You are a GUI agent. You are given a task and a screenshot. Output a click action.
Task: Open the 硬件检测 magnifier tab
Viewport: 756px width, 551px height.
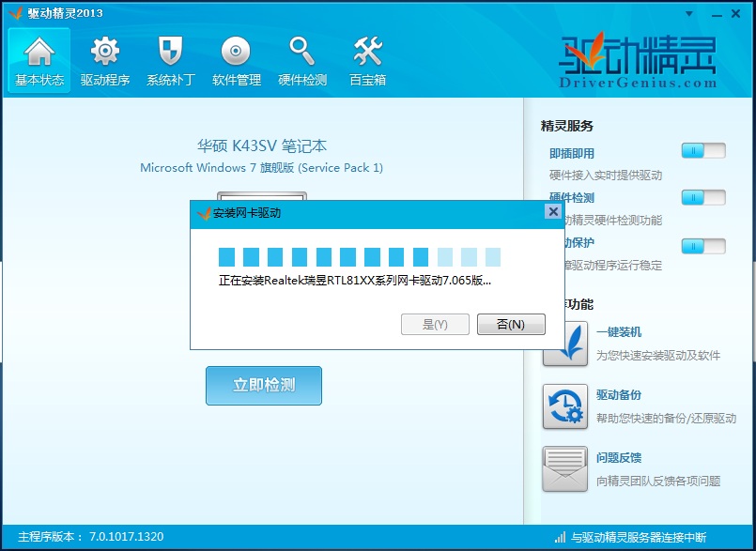click(302, 61)
